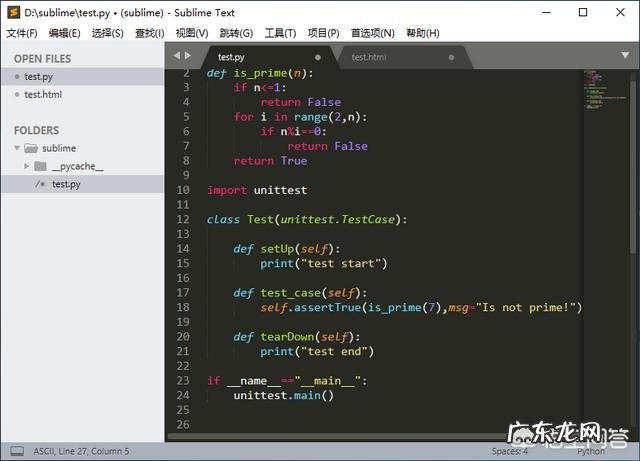
Task: Click the file icon beside test.py in Folders
Action: coord(40,184)
